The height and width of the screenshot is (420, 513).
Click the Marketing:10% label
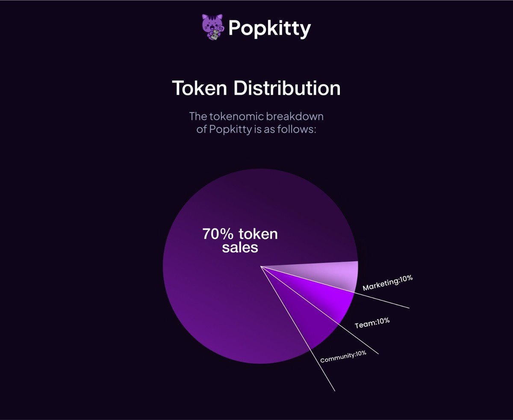(388, 284)
